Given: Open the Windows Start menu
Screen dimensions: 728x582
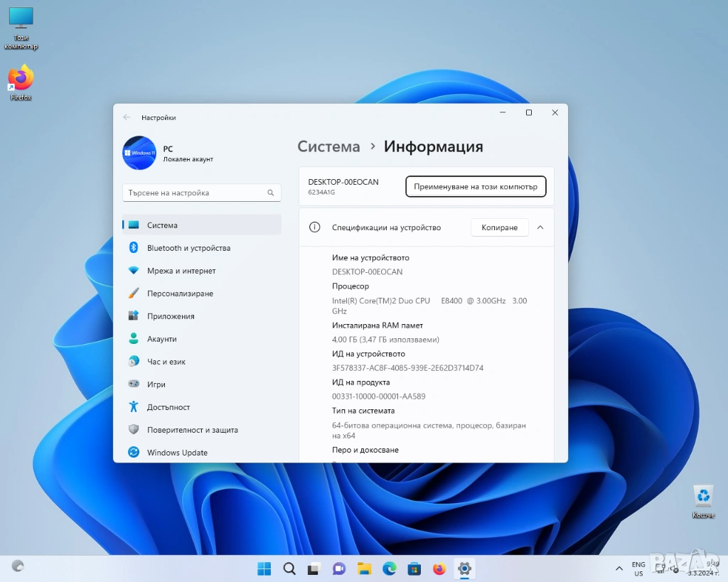Looking at the screenshot, I should pos(264,568).
